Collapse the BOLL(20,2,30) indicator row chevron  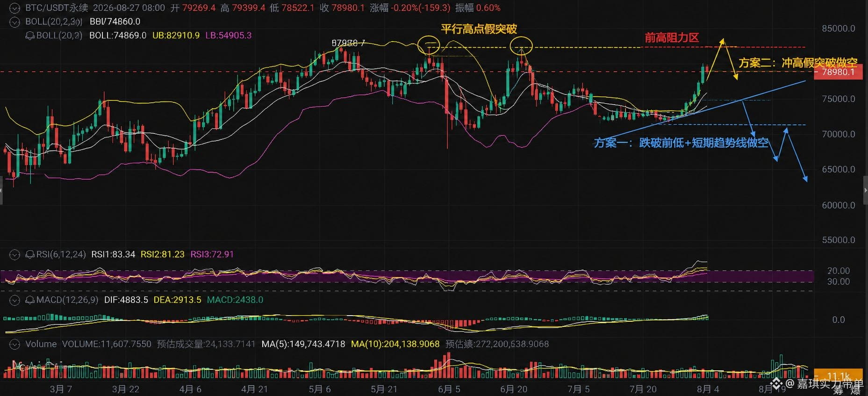coord(14,22)
